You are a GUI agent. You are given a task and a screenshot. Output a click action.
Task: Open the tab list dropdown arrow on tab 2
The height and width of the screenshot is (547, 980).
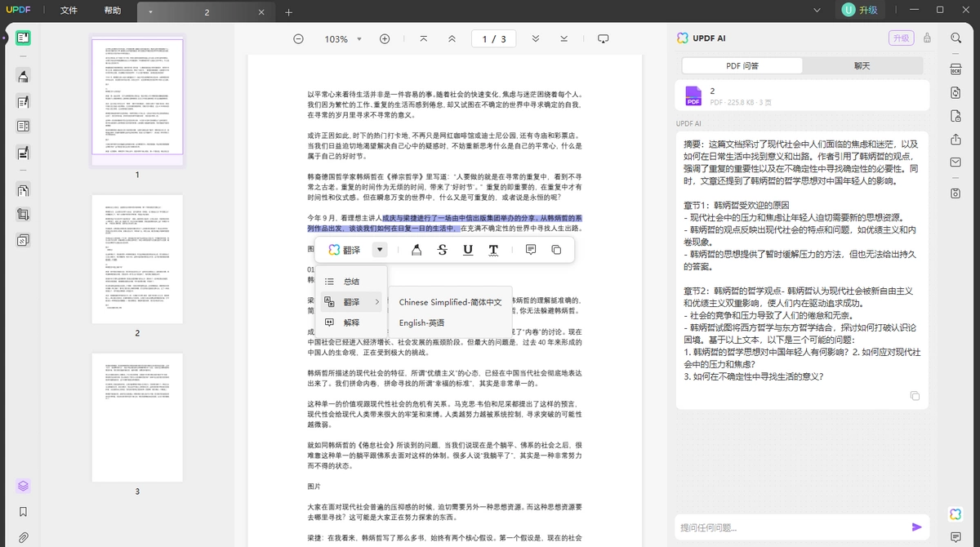point(150,12)
